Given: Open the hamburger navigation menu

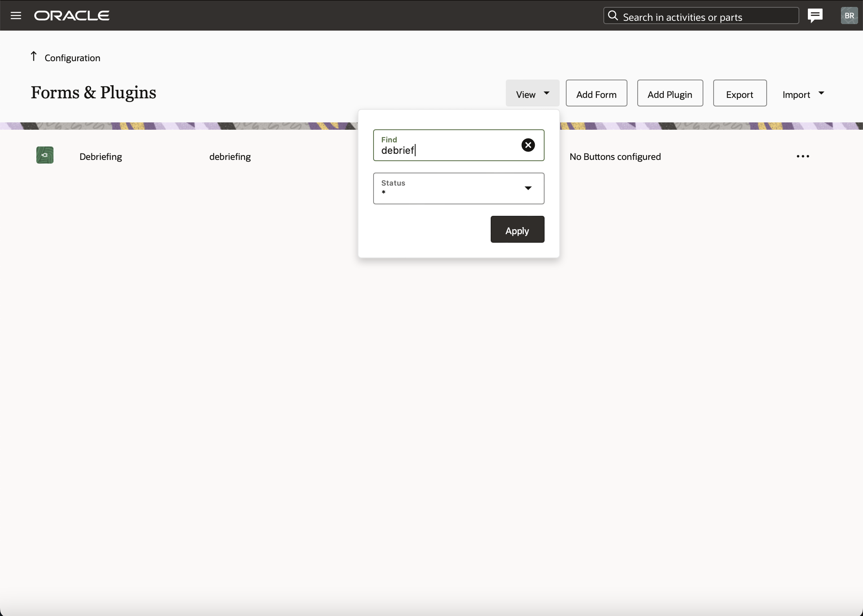Looking at the screenshot, I should (x=16, y=16).
